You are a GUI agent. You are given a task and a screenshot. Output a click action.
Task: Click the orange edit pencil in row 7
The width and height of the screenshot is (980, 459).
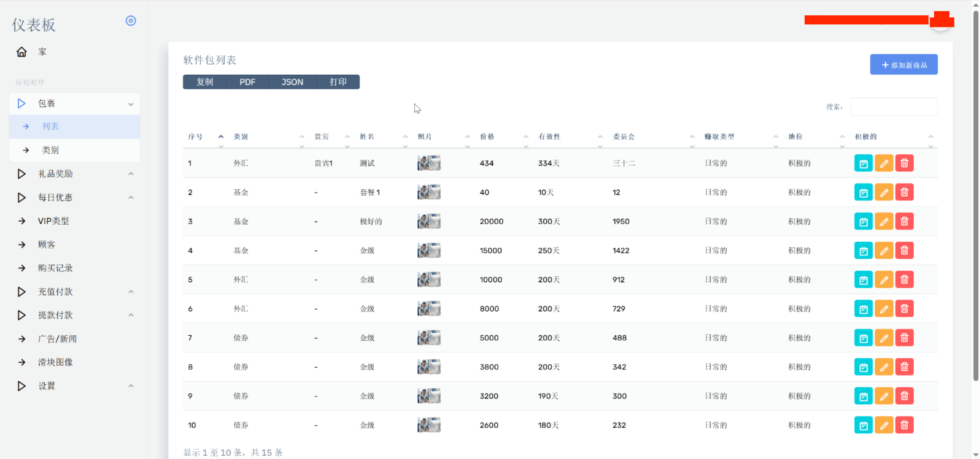[884, 338]
